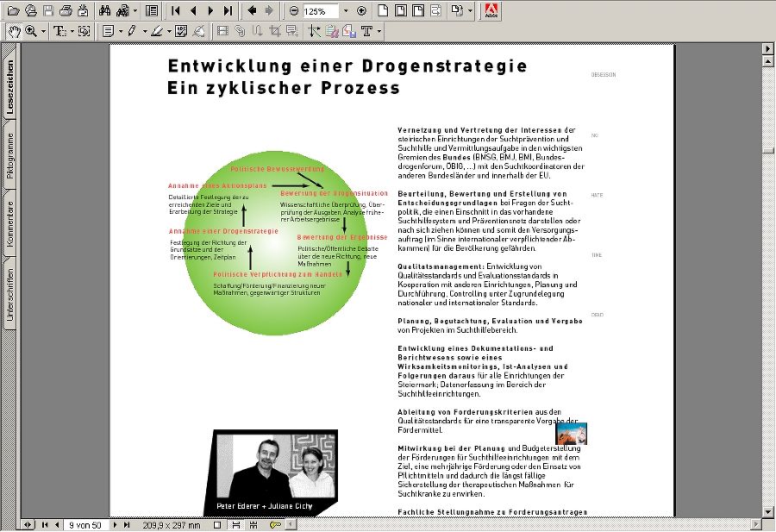Screen dimensions: 776x532
Task: Click the Open Web Page icon
Action: [x=31, y=11]
